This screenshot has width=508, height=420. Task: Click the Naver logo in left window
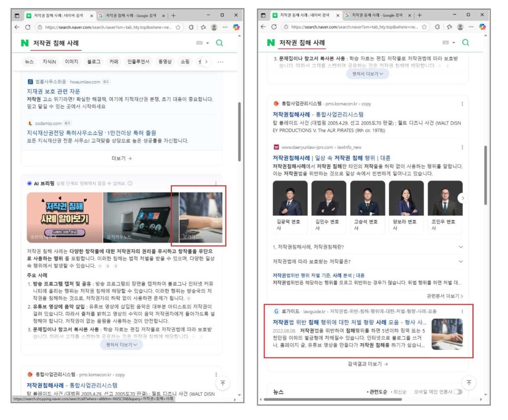pyautogui.click(x=25, y=43)
